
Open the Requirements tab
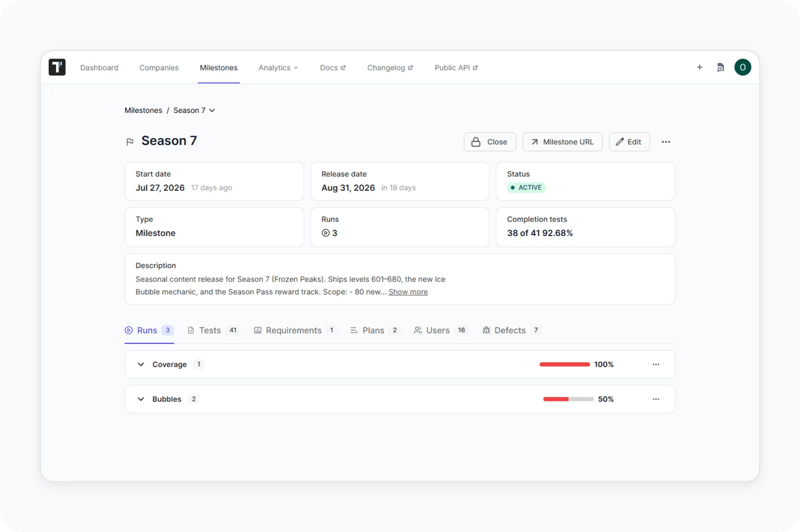(x=296, y=330)
